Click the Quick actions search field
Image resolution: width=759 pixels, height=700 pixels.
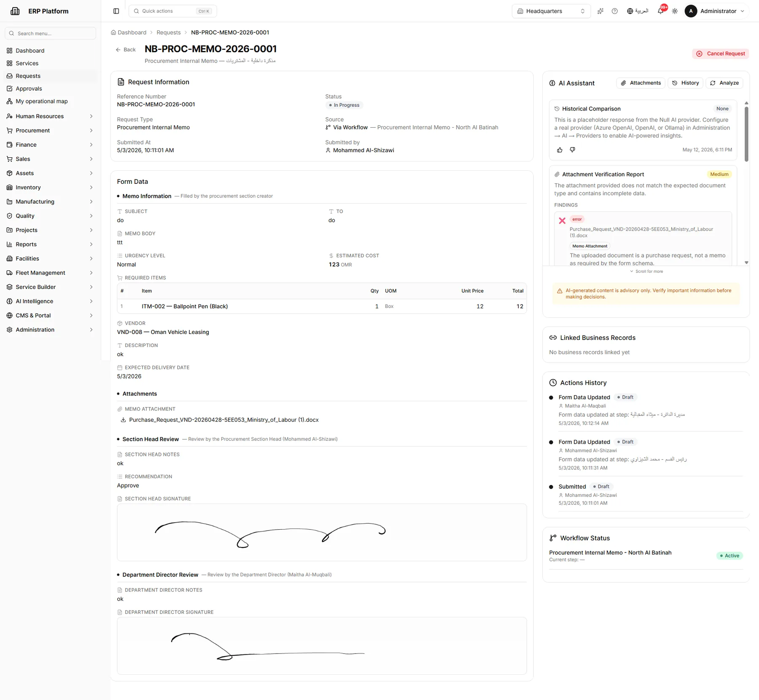pos(173,11)
